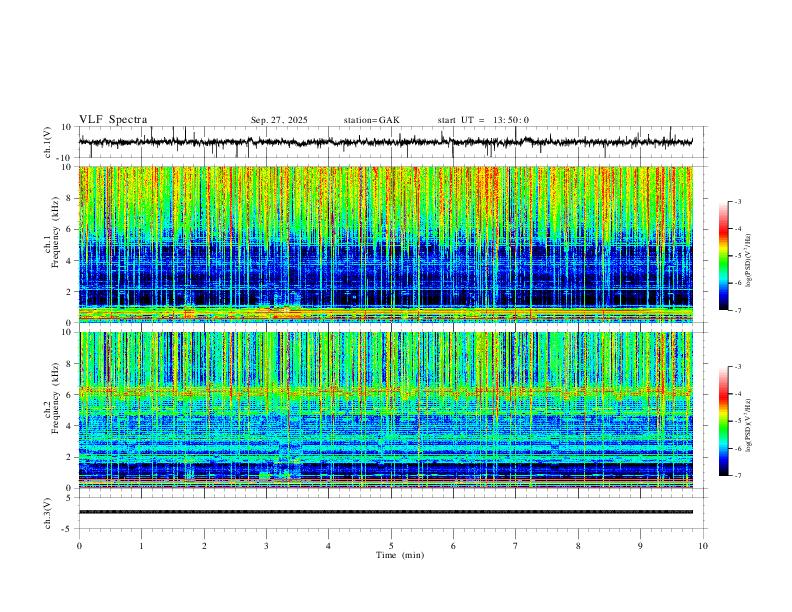Click the date 'Sep. 27, 2025'

coord(279,120)
